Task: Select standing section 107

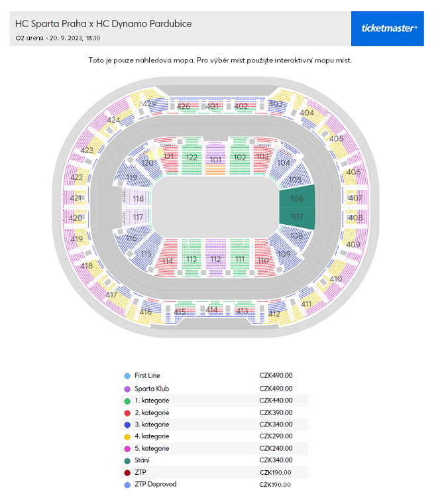Action: coord(297,218)
